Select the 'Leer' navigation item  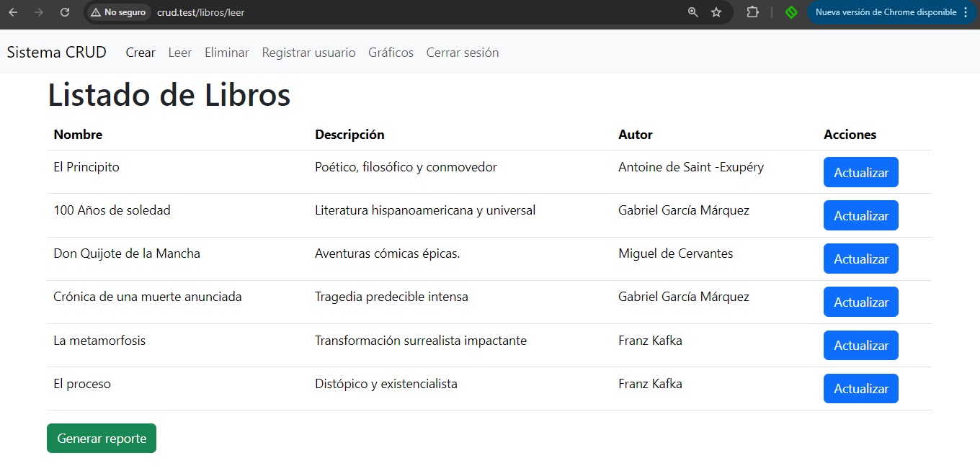[179, 52]
